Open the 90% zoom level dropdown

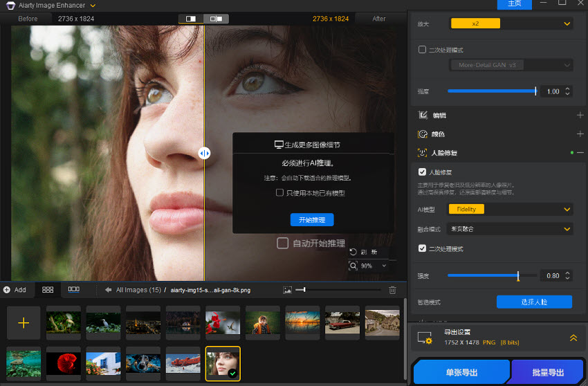pos(384,266)
